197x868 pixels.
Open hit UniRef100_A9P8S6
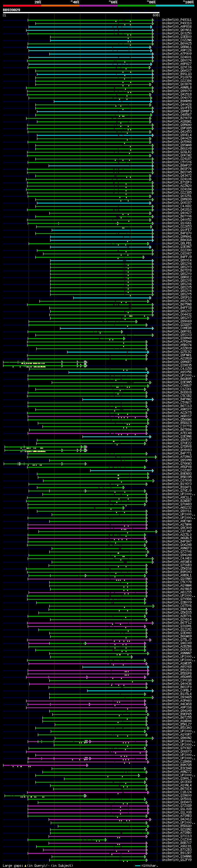pyautogui.click(x=176, y=26)
